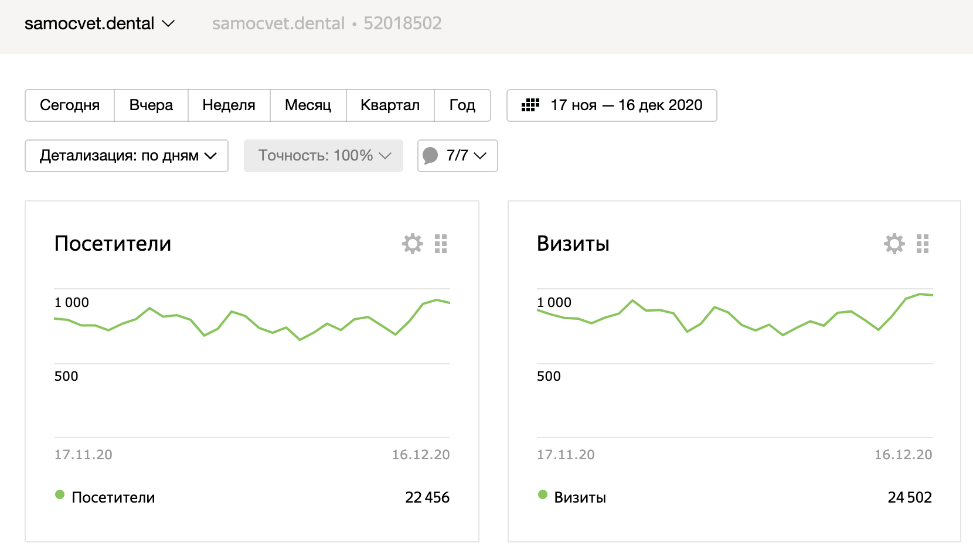Image resolution: width=973 pixels, height=560 pixels.
Task: Switch to the Вчера period
Action: (151, 105)
